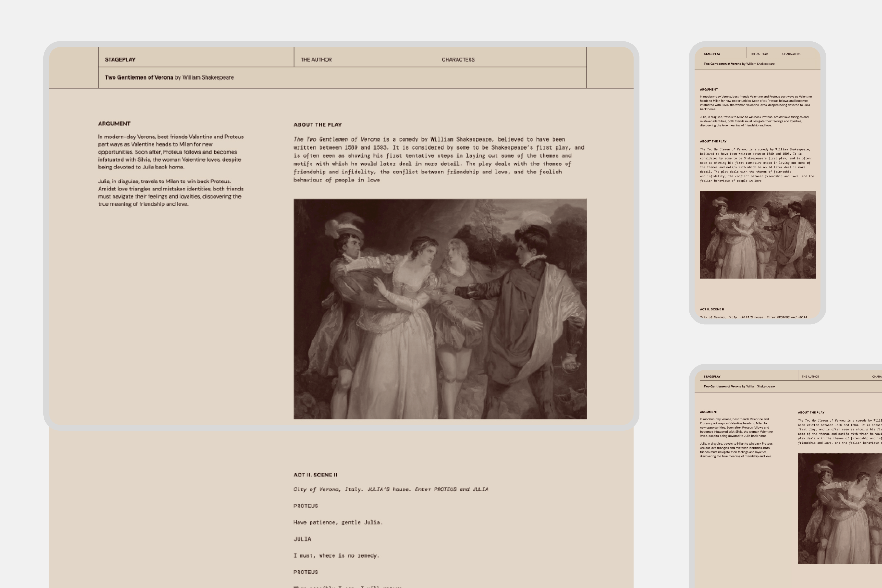882x588 pixels.
Task: Select the ARGUMENT heading in the desktop mockup
Action: tap(114, 124)
